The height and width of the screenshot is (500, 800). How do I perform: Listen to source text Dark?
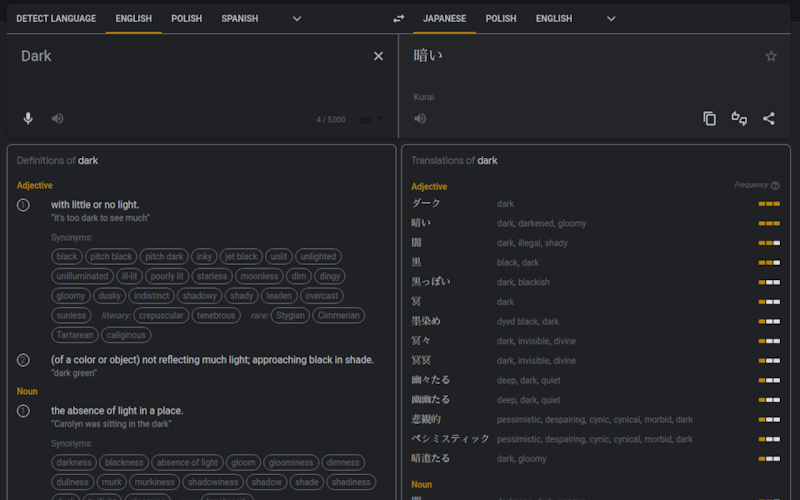tap(57, 118)
